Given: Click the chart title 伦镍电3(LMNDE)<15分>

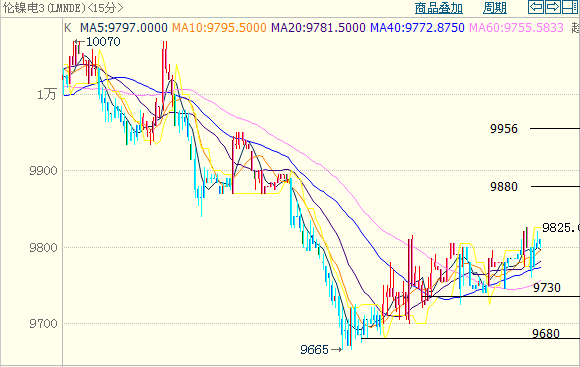Looking at the screenshot, I should (63, 8).
